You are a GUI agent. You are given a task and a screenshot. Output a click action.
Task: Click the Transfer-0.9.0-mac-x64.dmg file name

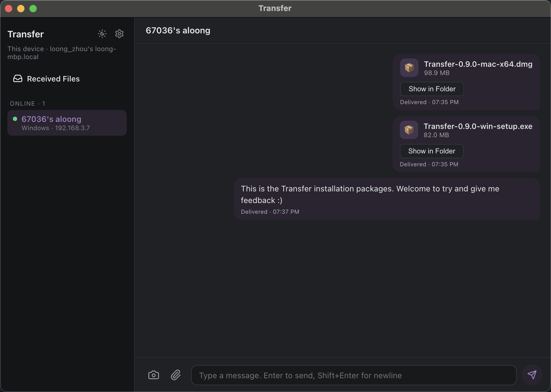478,64
